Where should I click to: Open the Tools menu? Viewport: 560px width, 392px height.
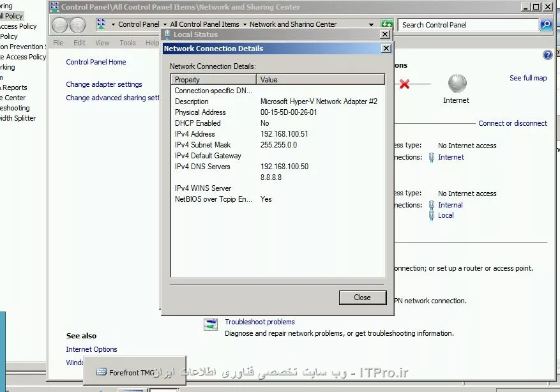[x=128, y=43]
